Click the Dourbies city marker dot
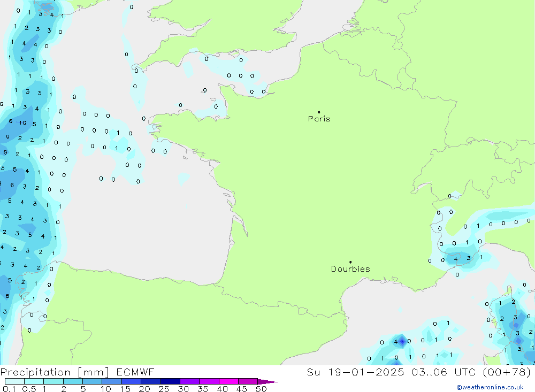 pos(350,262)
